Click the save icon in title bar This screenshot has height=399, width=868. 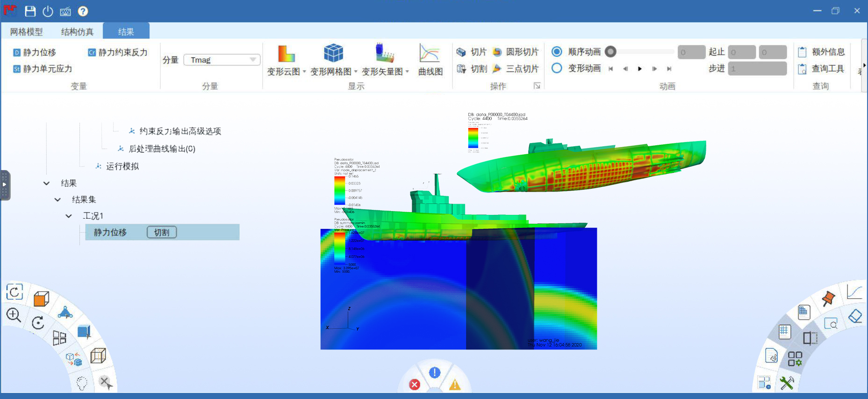tap(30, 11)
